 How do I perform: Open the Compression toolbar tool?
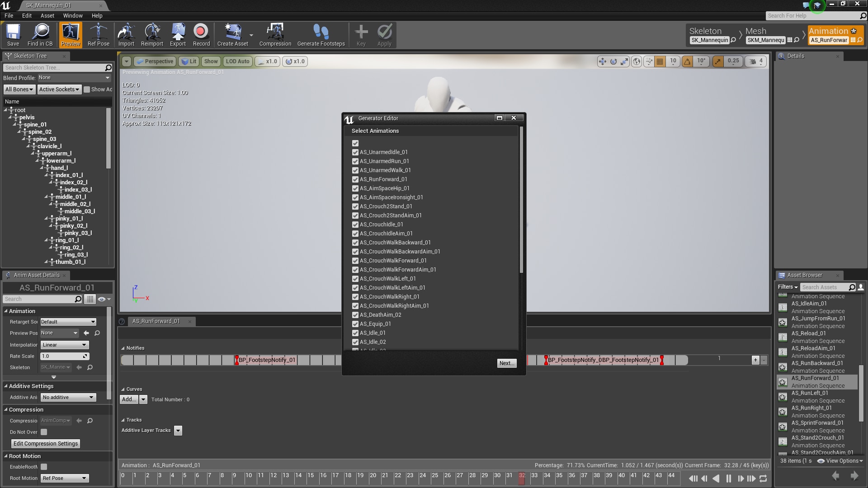point(275,35)
